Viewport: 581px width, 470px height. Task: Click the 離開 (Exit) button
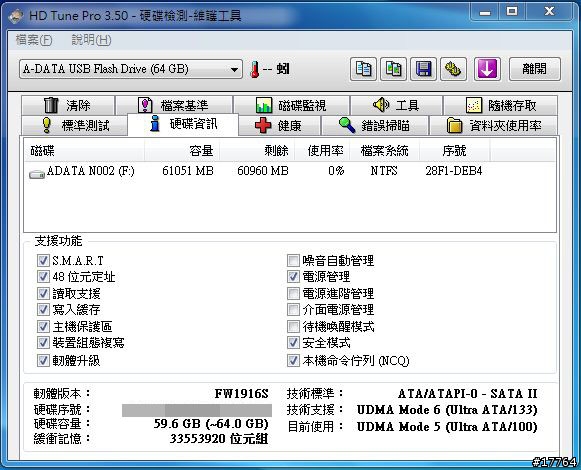tap(534, 69)
